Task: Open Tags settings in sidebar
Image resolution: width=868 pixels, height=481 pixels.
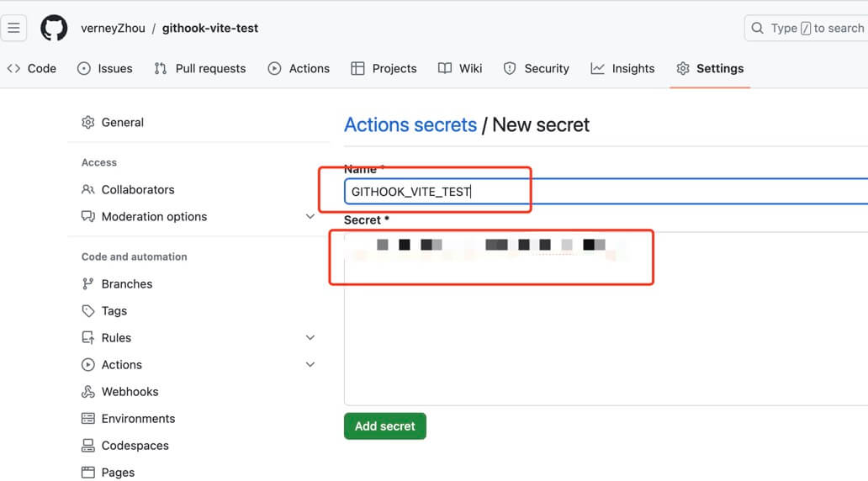Action: [x=114, y=311]
